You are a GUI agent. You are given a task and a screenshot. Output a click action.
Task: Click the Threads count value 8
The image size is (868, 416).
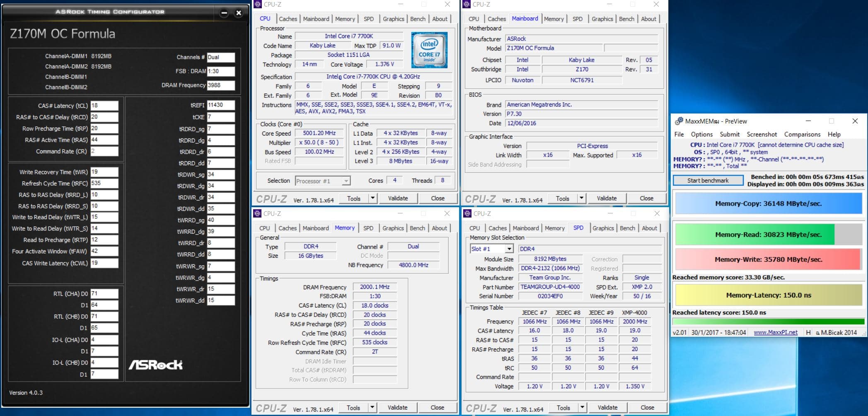[442, 180]
